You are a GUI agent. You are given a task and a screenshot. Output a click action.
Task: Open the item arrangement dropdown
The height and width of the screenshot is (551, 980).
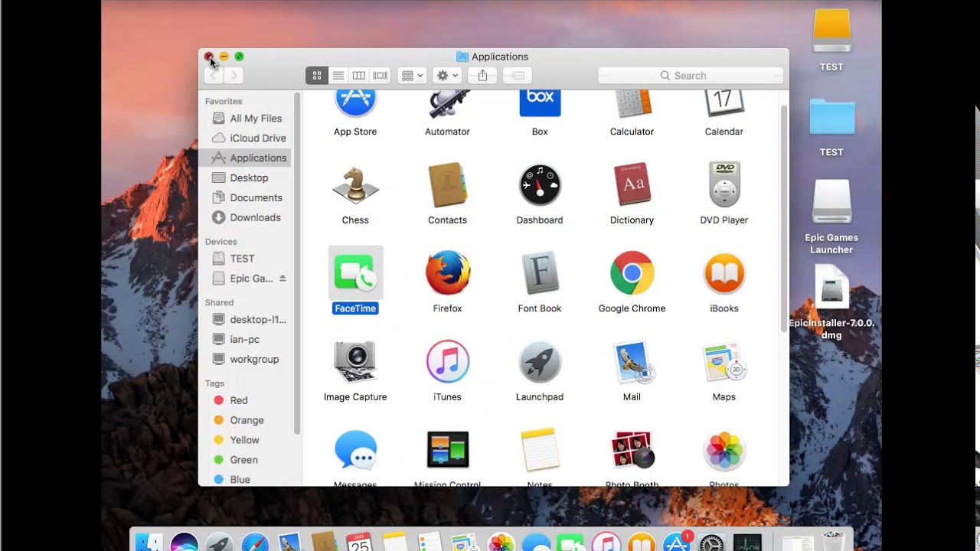coord(411,75)
